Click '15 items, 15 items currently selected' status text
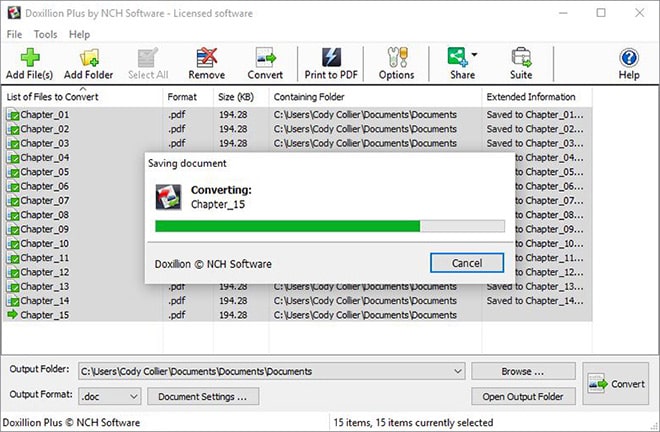The image size is (660, 432). pyautogui.click(x=413, y=423)
